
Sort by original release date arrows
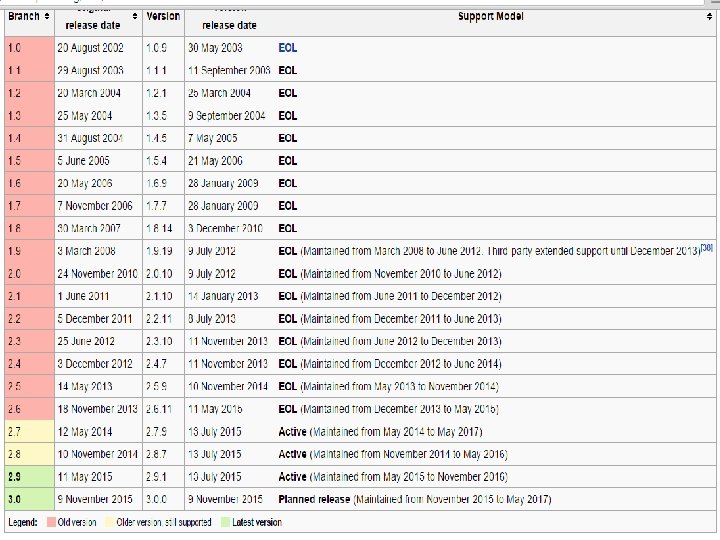coord(135,17)
